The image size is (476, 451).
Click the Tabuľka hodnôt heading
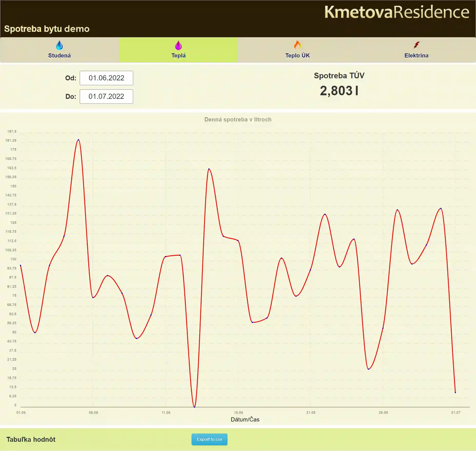point(31,439)
